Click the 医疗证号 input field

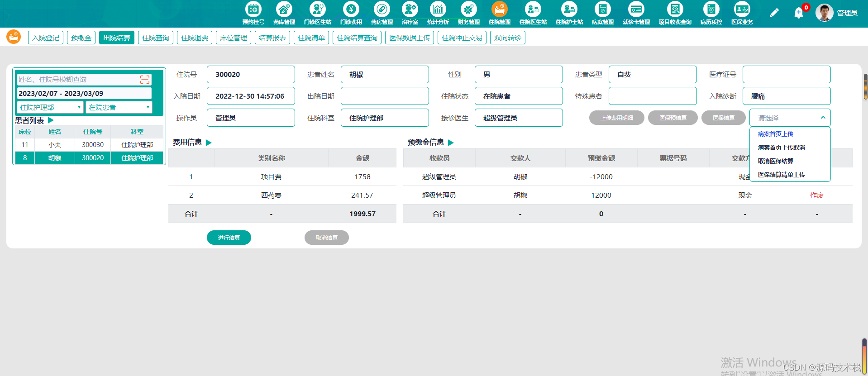[x=787, y=74]
